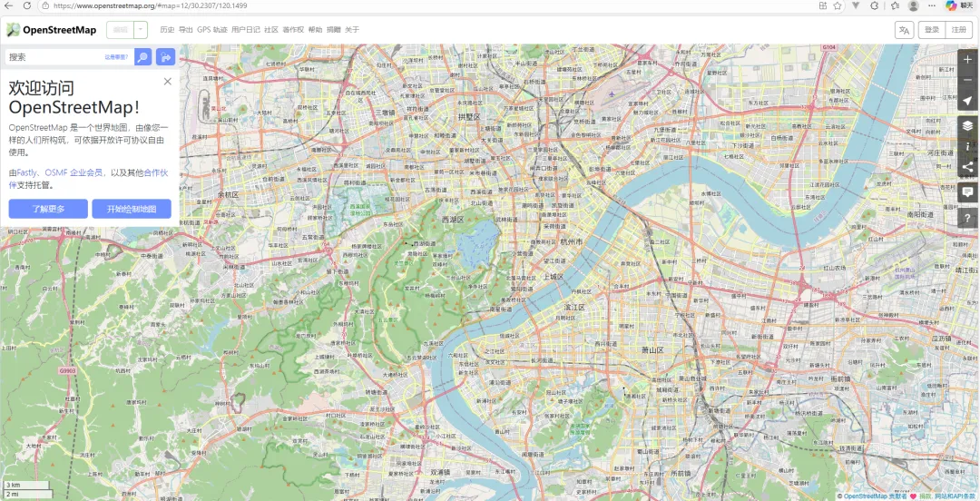Viewport: 980px width, 501px height.
Task: Click the 编辑 edit button
Action: coord(120,29)
